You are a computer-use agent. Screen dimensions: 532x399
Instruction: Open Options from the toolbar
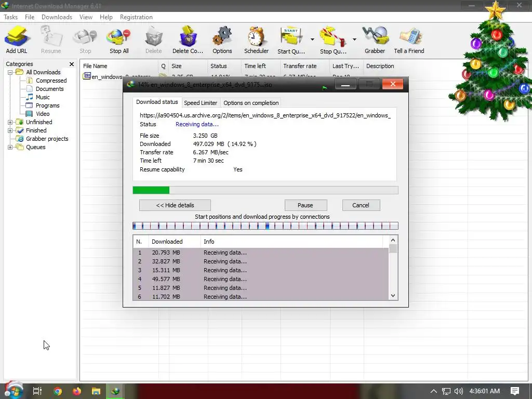[222, 39]
